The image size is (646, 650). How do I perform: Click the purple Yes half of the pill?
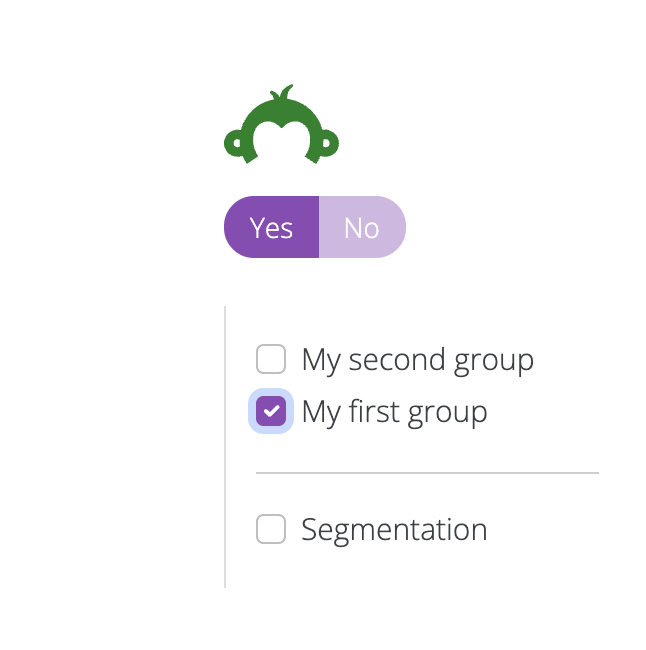[x=271, y=227]
